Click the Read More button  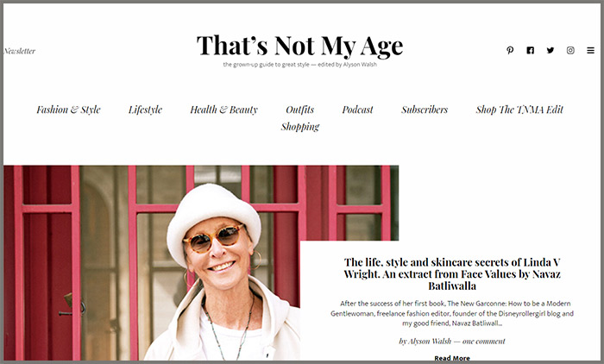point(452,358)
